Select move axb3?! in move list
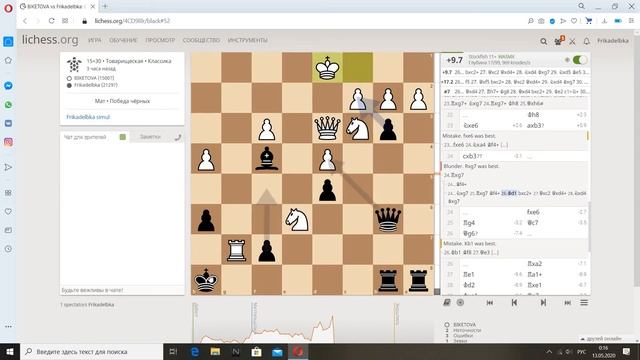 pyautogui.click(x=536, y=125)
